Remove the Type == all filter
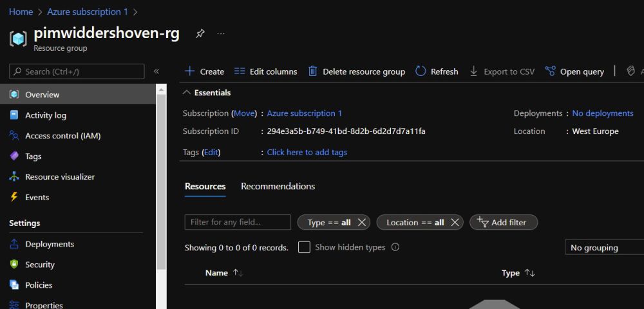 point(361,222)
